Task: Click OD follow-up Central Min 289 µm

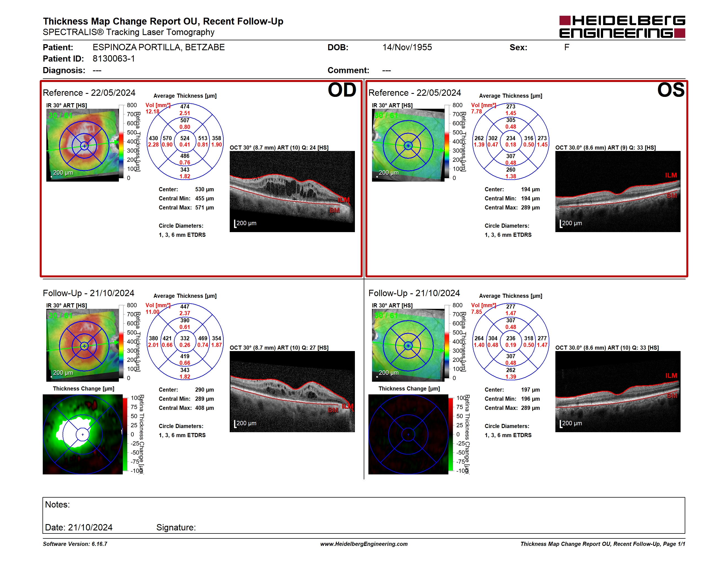Action: tap(204, 399)
